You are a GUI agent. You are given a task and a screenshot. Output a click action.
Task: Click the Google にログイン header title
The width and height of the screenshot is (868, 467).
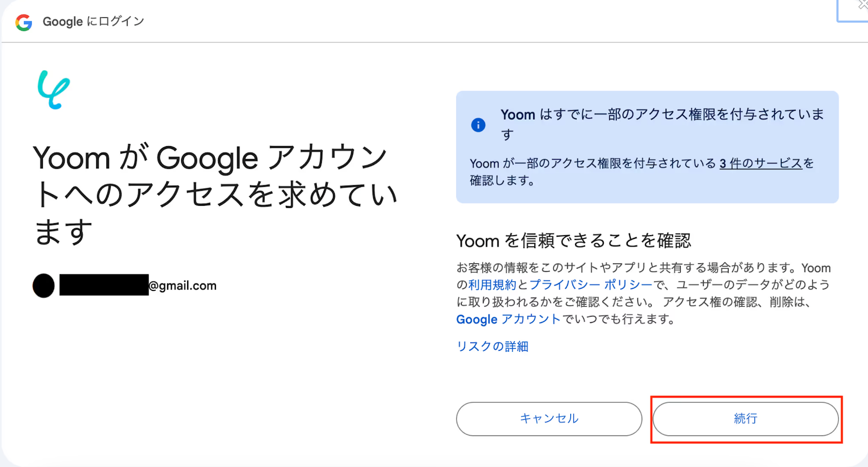pos(93,22)
